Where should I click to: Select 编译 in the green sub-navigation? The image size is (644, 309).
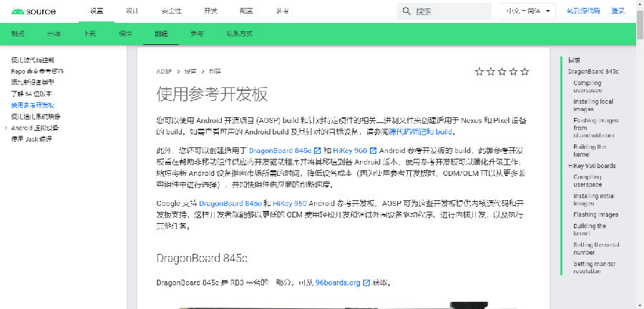[125, 34]
